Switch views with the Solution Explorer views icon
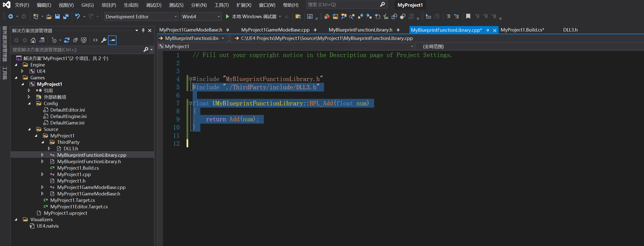This screenshot has width=644, height=246. click(x=42, y=40)
